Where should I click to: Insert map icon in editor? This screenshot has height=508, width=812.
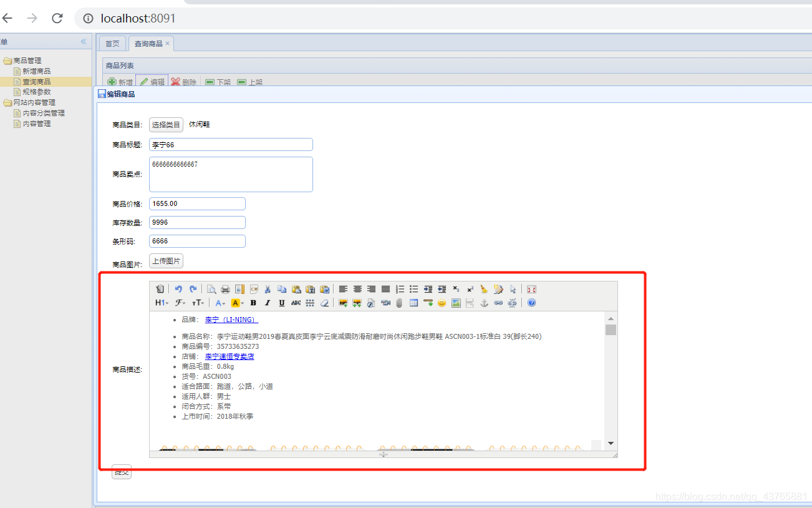(456, 303)
